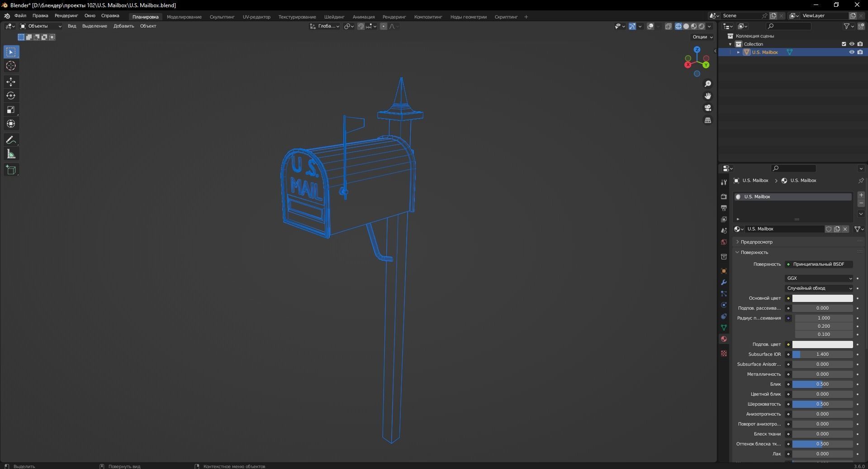
Task: Open the Добавить menu in viewport header
Action: pyautogui.click(x=123, y=26)
